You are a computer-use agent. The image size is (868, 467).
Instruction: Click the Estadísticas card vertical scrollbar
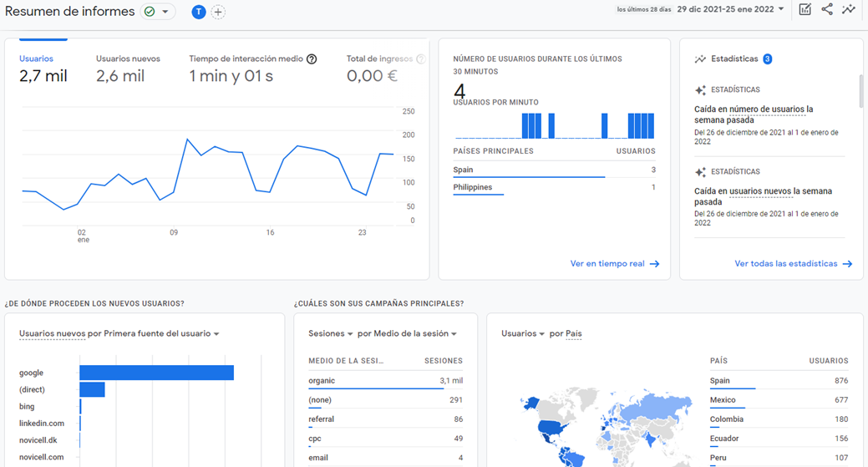(x=860, y=91)
